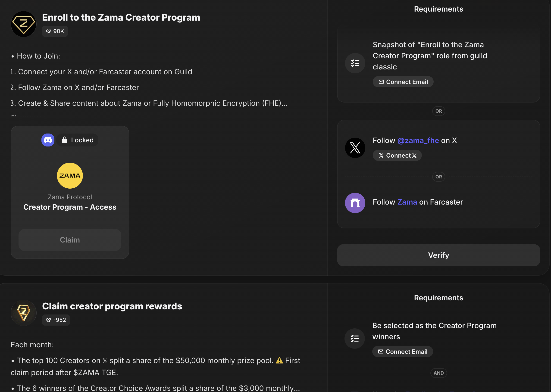Click the -952 members count badge

tap(56, 320)
